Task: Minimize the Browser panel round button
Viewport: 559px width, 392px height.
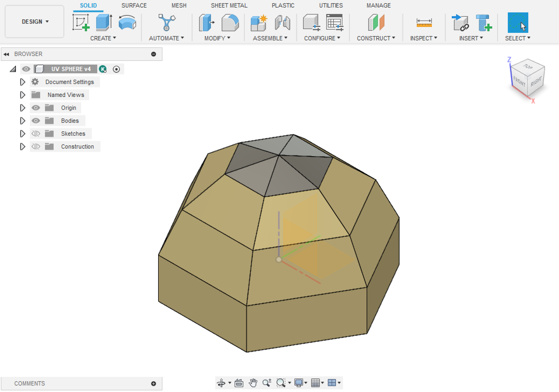Action: coord(154,54)
